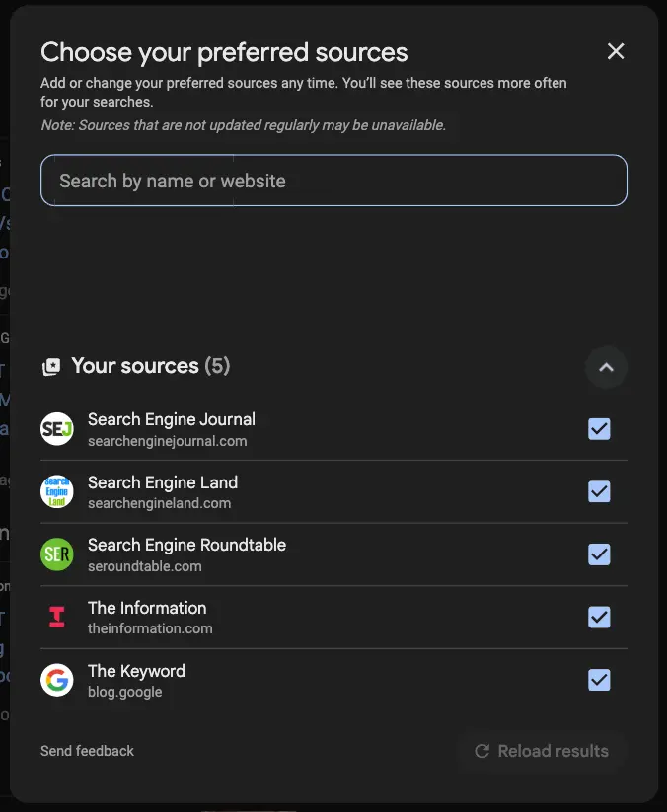The width and height of the screenshot is (667, 812).
Task: Disable The Keyword checkbox
Action: 599,679
